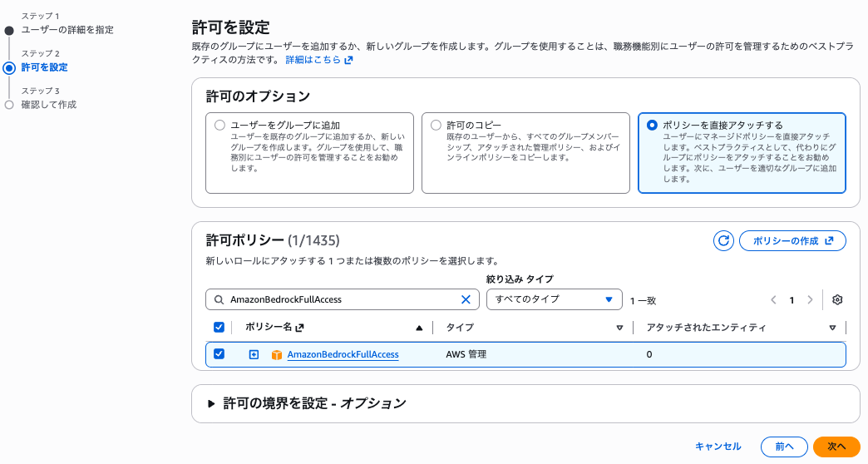Uncheck the AmazonBedrockFullAccess row checkbox
868x464 pixels.
219,353
